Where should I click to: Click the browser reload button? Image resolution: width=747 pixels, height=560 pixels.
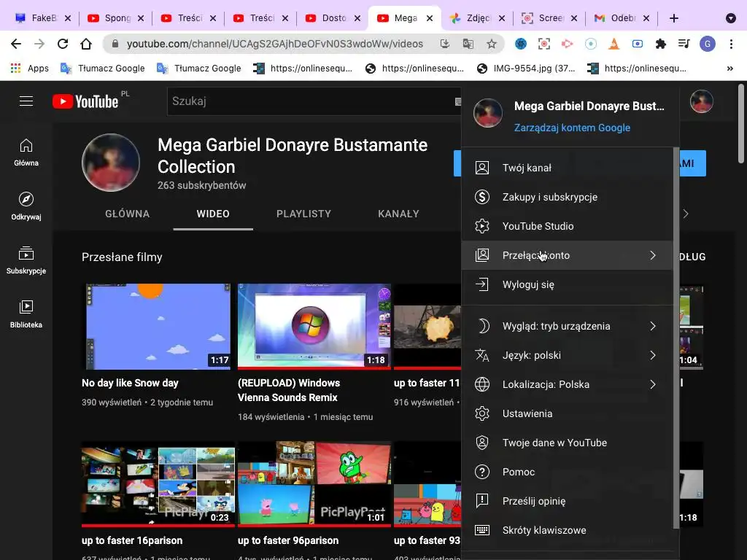point(63,44)
